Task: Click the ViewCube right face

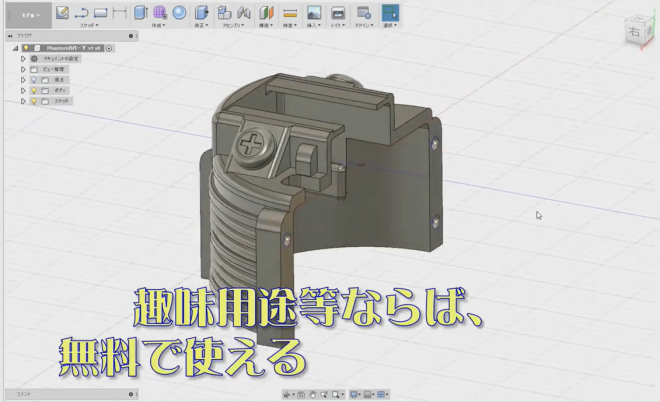Action: coord(633,33)
